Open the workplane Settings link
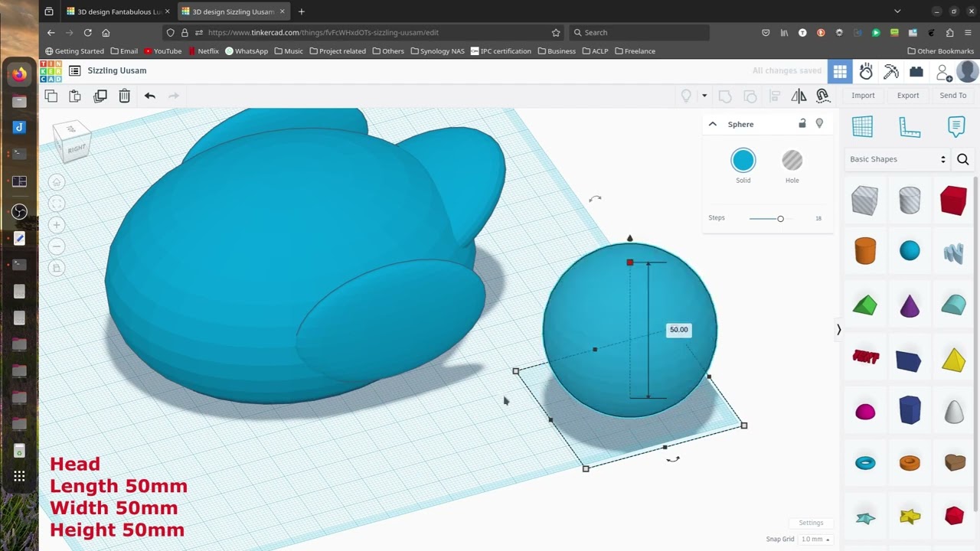 [x=811, y=523]
